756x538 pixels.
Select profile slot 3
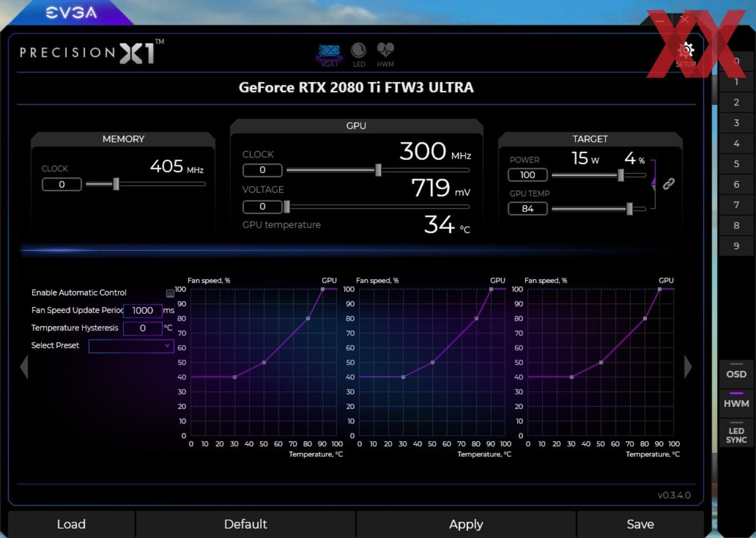click(x=737, y=123)
